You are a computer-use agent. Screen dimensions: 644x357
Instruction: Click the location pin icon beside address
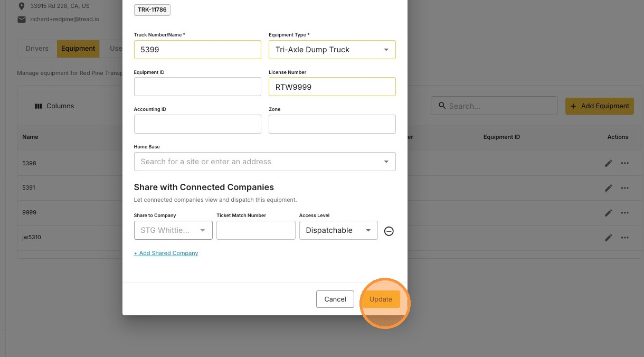pyautogui.click(x=22, y=6)
